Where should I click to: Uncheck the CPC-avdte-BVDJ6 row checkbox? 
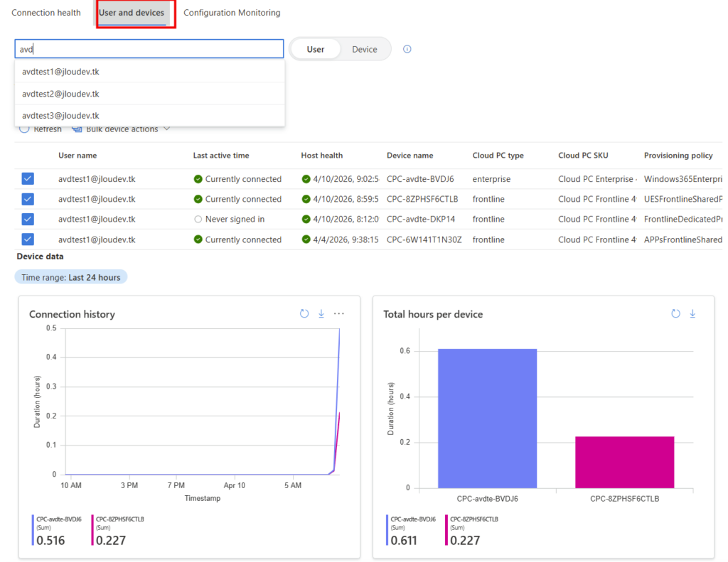click(x=28, y=179)
